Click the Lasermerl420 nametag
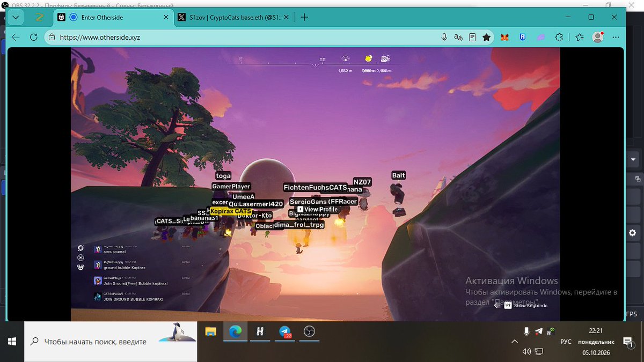Screen dimensions: 644x362 click(261, 204)
